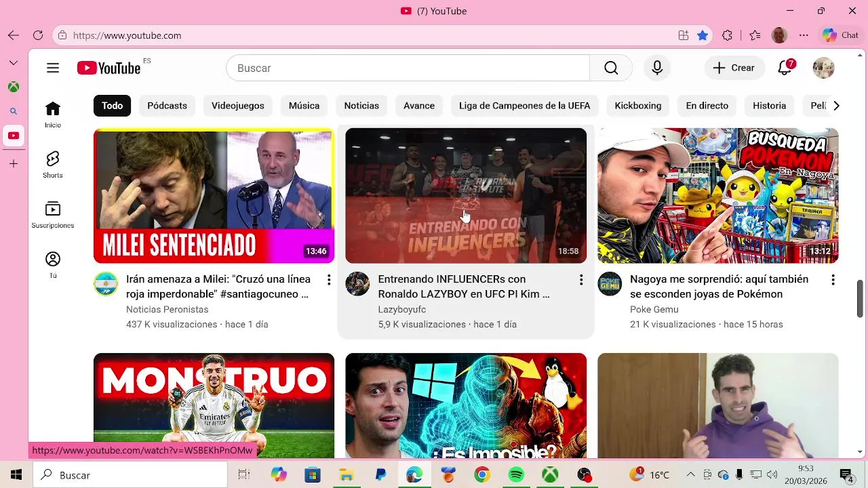Viewport: 868px width, 488px height.
Task: Open the YouTube hamburger guide menu
Action: coord(53,68)
